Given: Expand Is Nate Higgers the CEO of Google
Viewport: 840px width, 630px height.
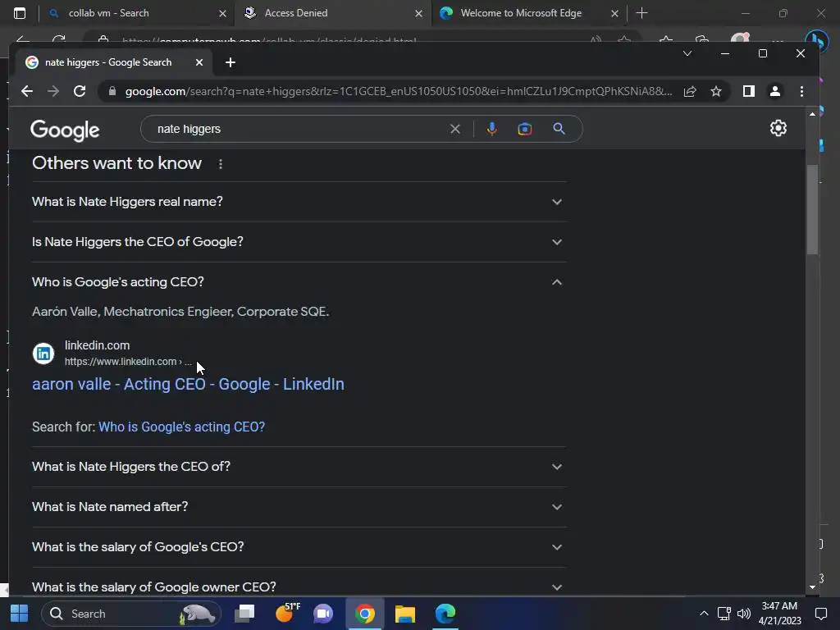Looking at the screenshot, I should (299, 242).
